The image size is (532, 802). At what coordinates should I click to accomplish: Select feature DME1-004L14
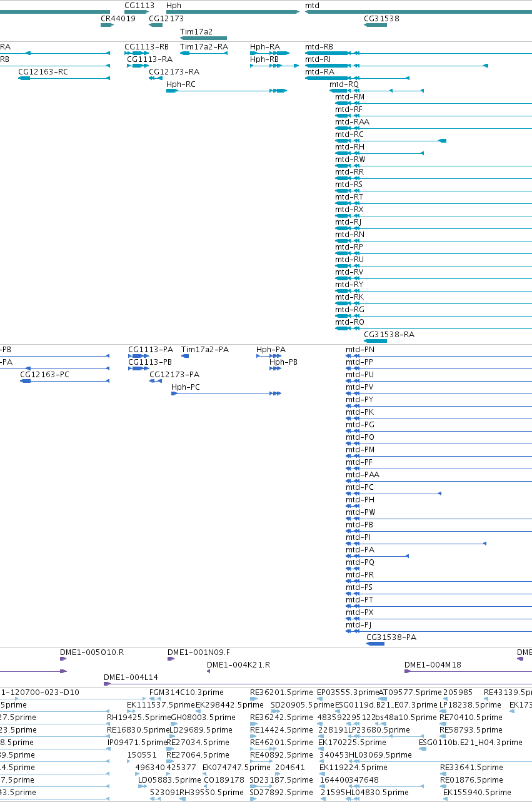[131, 677]
